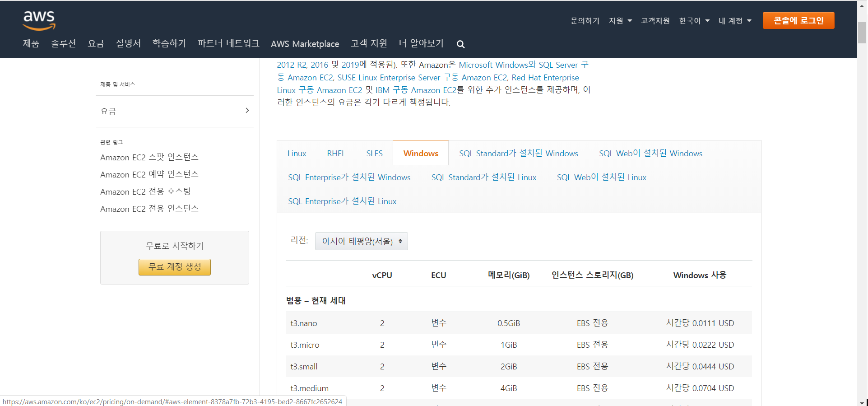Open the 더 알아보기 navigation menu
The height and width of the screenshot is (406, 868).
pyautogui.click(x=421, y=43)
